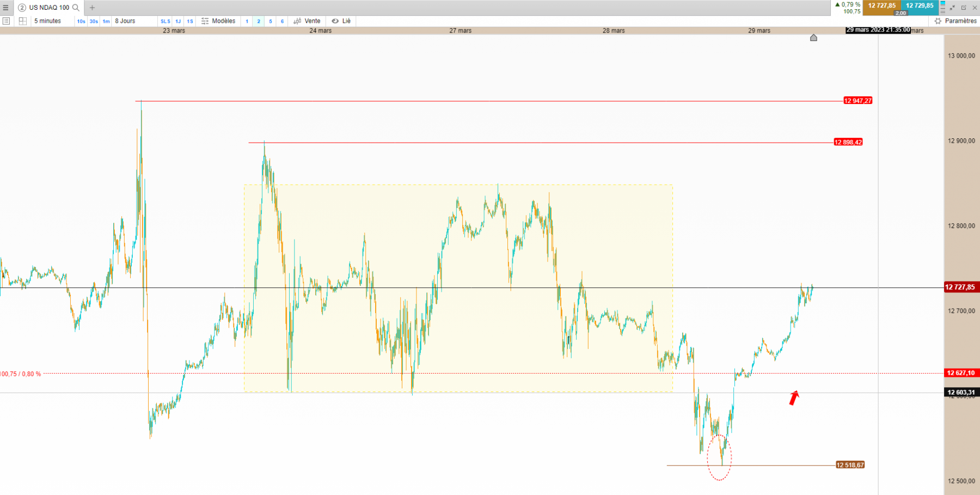Detach the chart with the pop-out icon
The height and width of the screenshot is (495, 980).
964,8
